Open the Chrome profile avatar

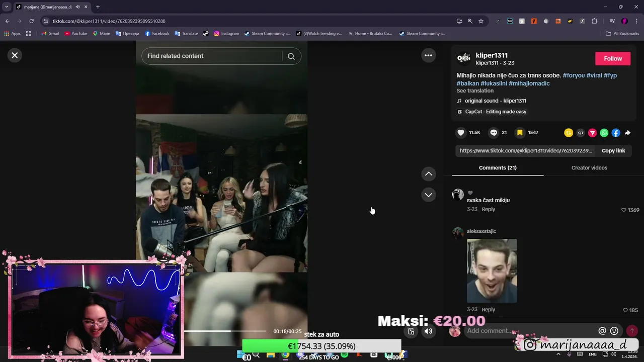pos(624,21)
